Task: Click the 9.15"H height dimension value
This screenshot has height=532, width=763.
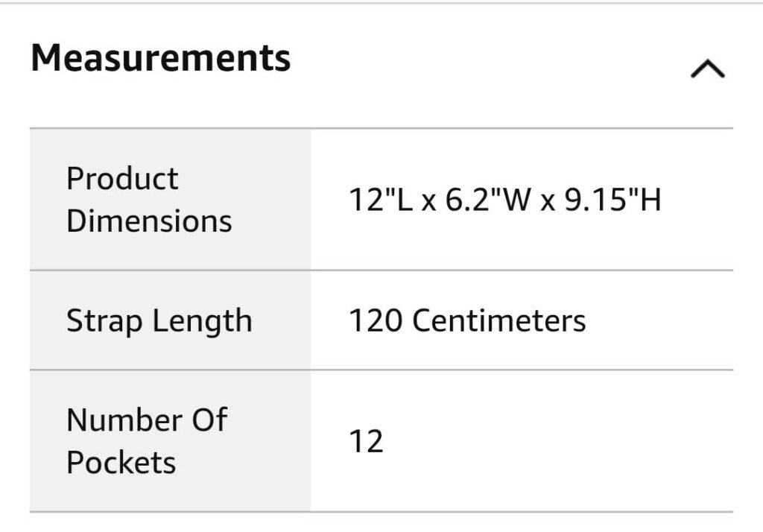Action: click(612, 200)
